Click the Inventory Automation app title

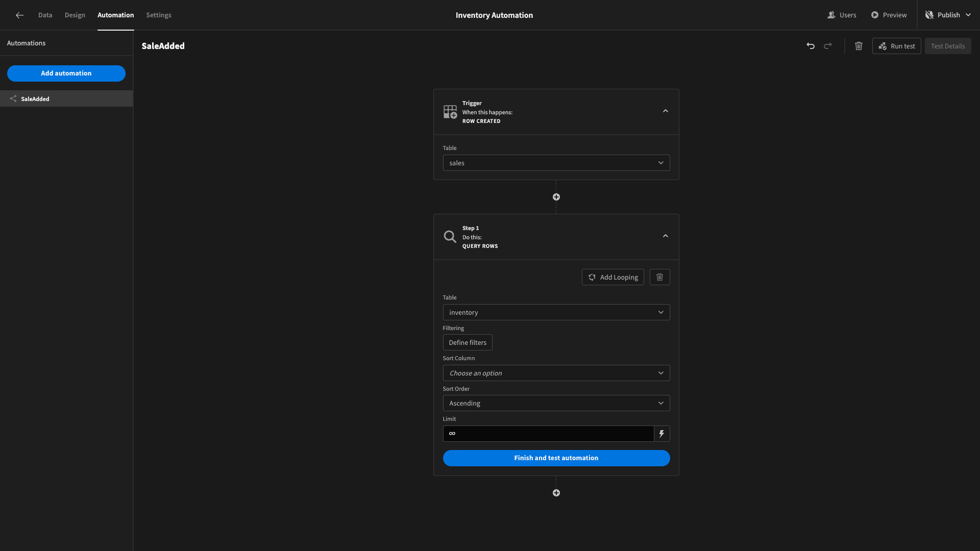click(x=494, y=15)
